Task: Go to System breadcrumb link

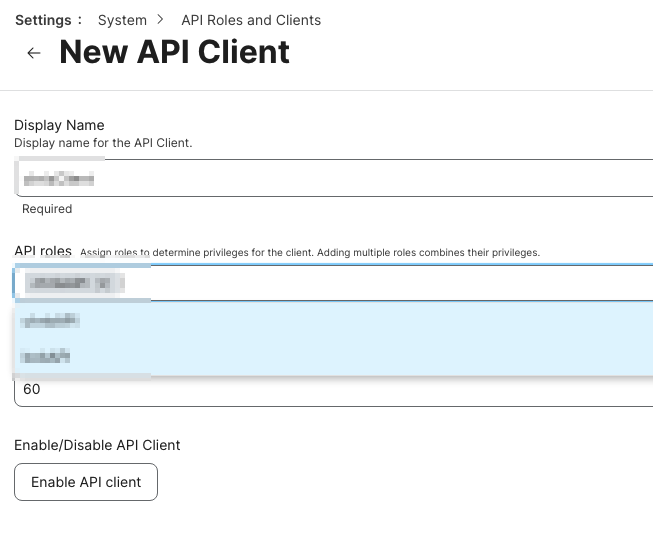Action: pos(122,20)
